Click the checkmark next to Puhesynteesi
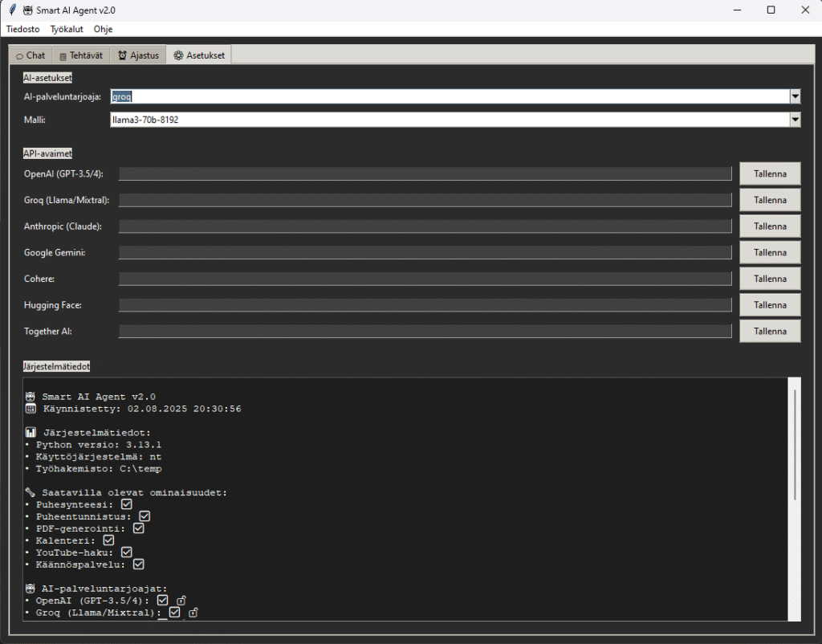Viewport: 822px width, 644px height. click(126, 504)
